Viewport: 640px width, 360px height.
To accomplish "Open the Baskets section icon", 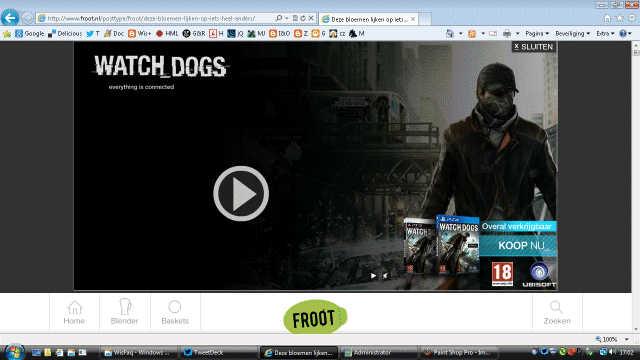I will (x=175, y=312).
